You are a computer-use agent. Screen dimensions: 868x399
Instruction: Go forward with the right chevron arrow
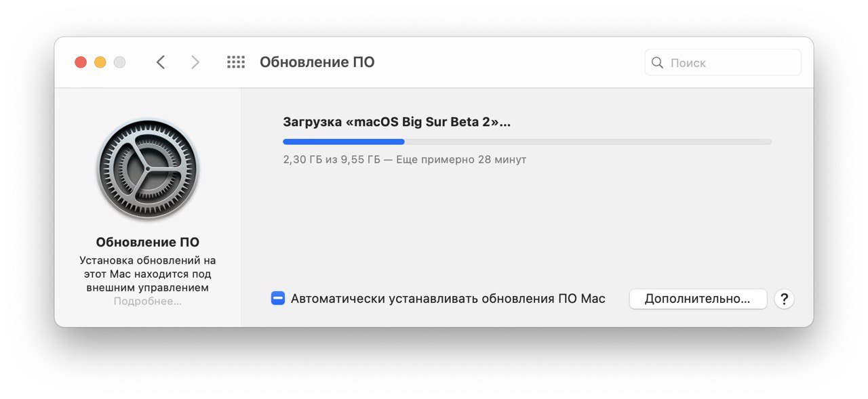[x=195, y=62]
